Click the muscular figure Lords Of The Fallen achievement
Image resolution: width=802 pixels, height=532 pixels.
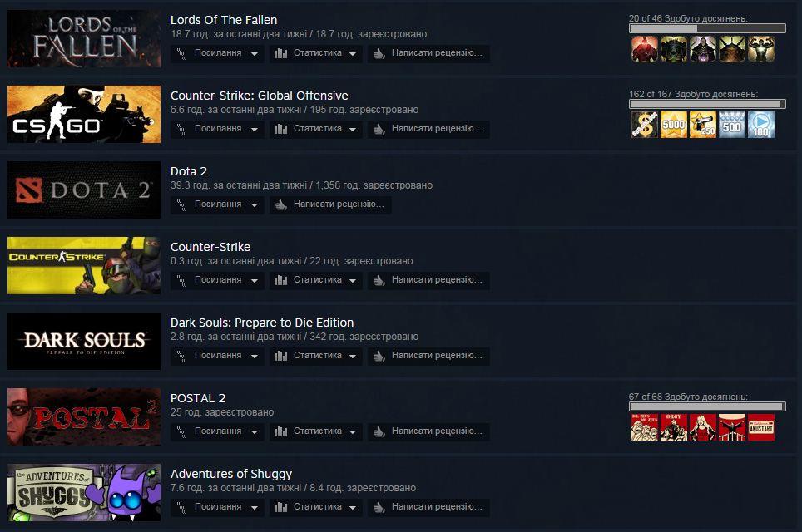761,50
